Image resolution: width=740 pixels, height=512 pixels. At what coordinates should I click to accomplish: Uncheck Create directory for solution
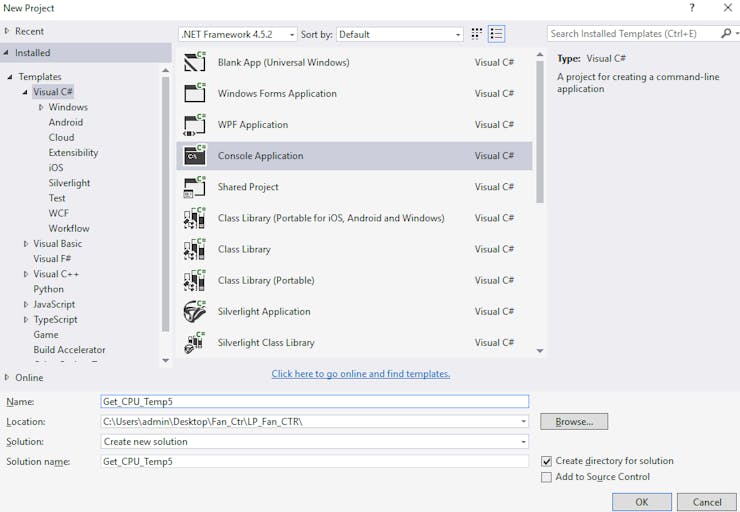547,461
